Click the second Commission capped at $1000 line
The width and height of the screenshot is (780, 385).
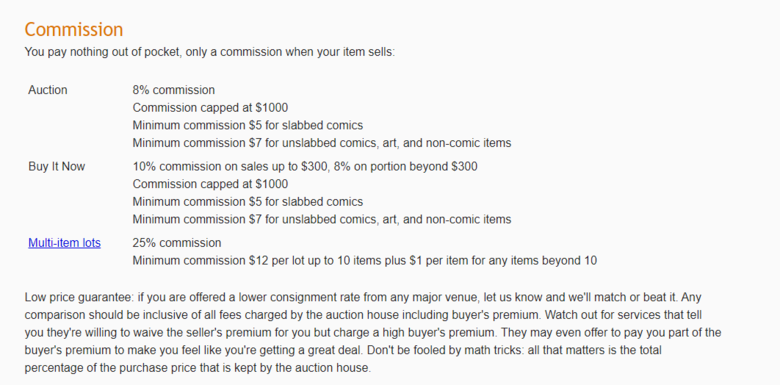(210, 185)
